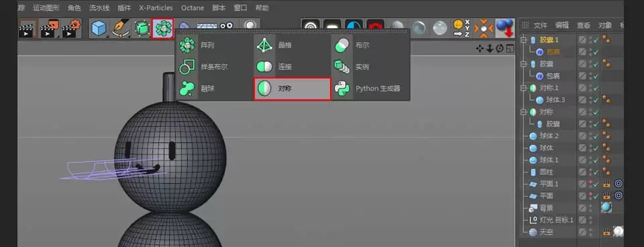
Task: Click the array generator toolbar icon
Action: (163, 29)
